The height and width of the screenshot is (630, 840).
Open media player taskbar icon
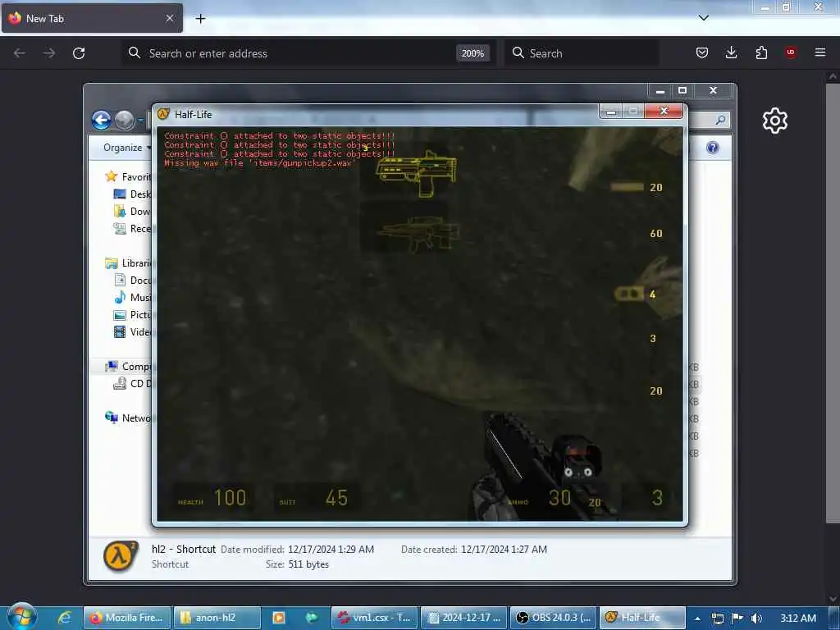pyautogui.click(x=279, y=618)
